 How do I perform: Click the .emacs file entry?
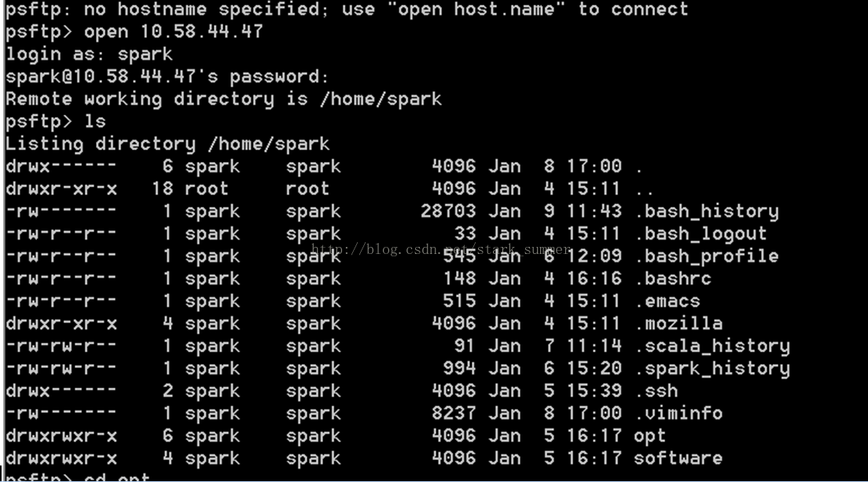[x=667, y=301]
